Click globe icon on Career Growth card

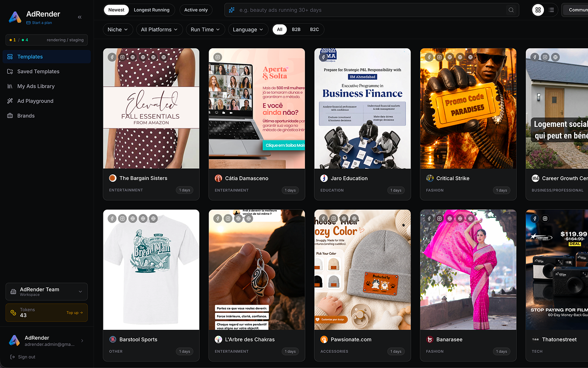(x=555, y=57)
